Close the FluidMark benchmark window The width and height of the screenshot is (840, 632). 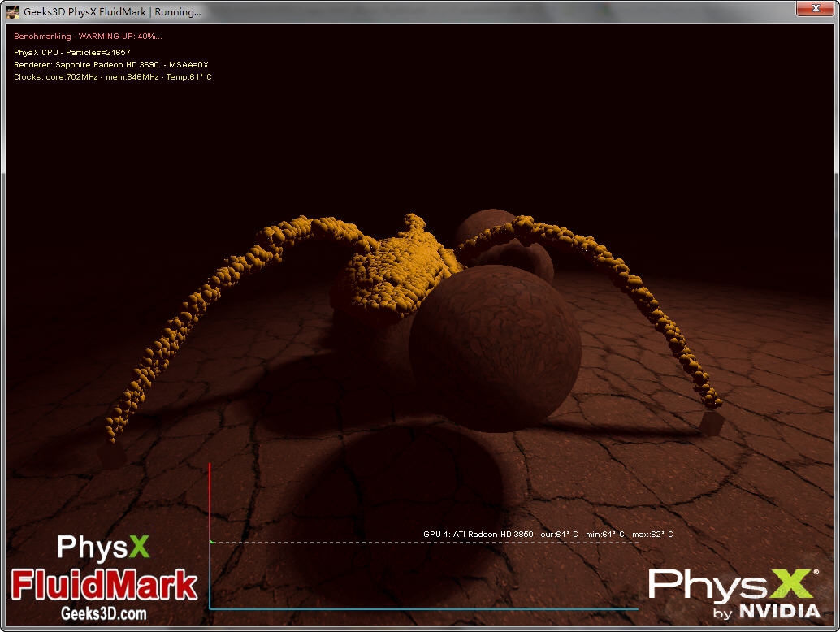pyautogui.click(x=814, y=9)
